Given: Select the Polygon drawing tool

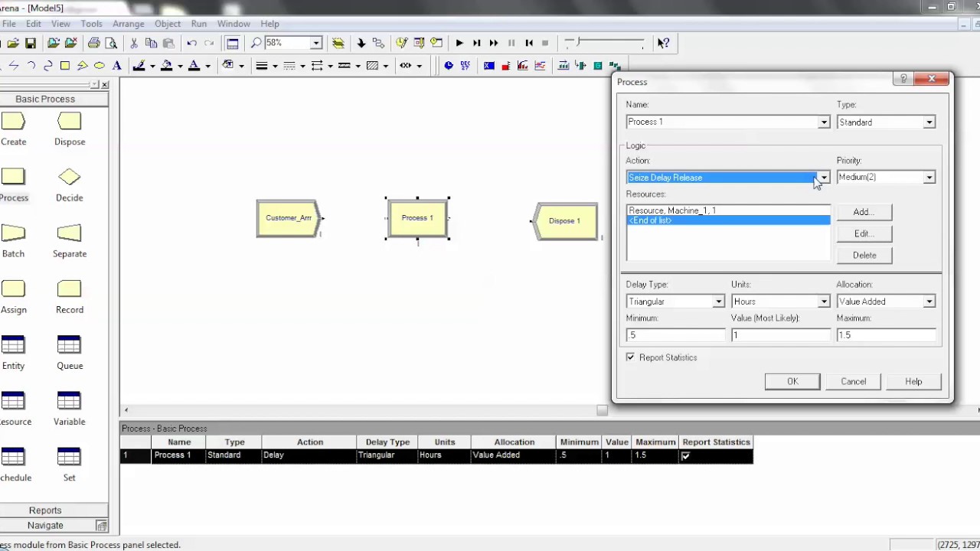Looking at the screenshot, I should coord(82,66).
